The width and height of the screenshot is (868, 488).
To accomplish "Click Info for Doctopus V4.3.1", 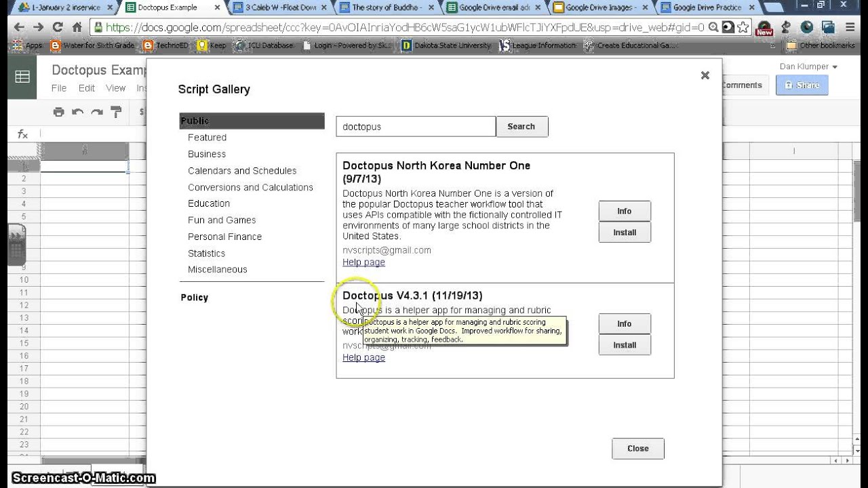I will click(x=625, y=323).
